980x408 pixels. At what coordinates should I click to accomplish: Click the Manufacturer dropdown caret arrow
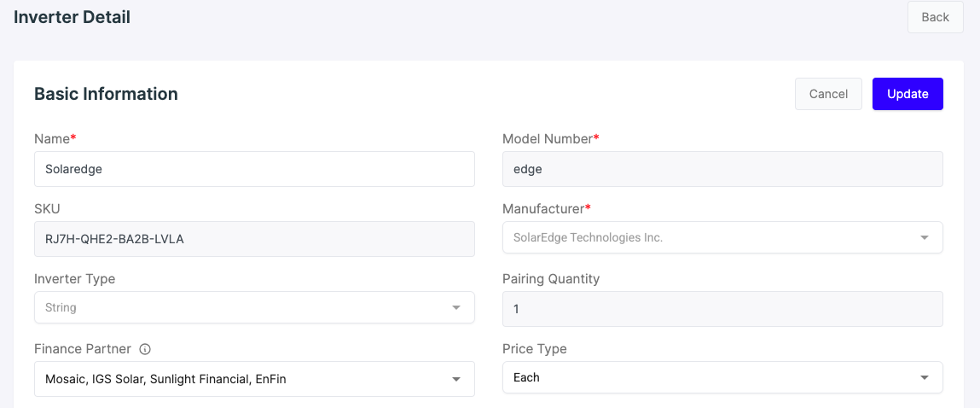925,238
